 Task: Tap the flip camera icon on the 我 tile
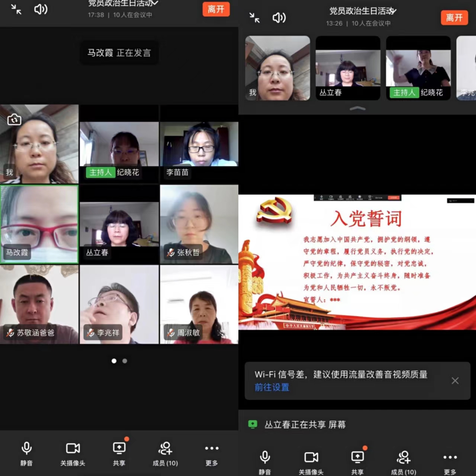click(14, 120)
